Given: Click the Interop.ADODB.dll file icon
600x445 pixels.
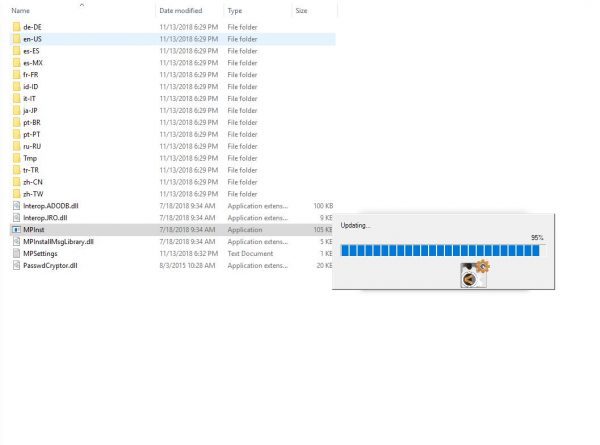Looking at the screenshot, I should click(x=16, y=205).
